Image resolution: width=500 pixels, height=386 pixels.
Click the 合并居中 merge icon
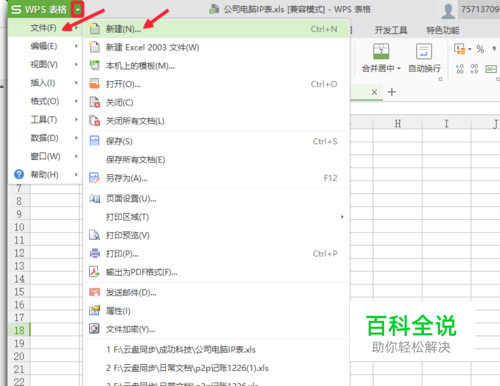(381, 51)
